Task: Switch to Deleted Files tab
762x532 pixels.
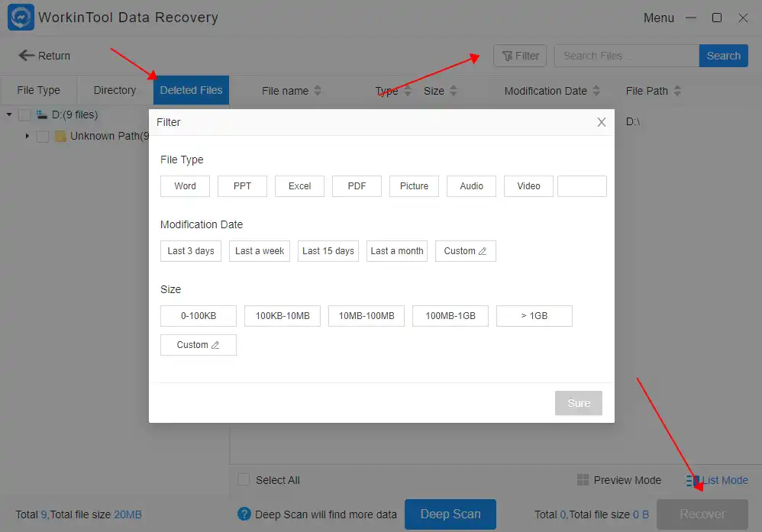Action: (191, 90)
